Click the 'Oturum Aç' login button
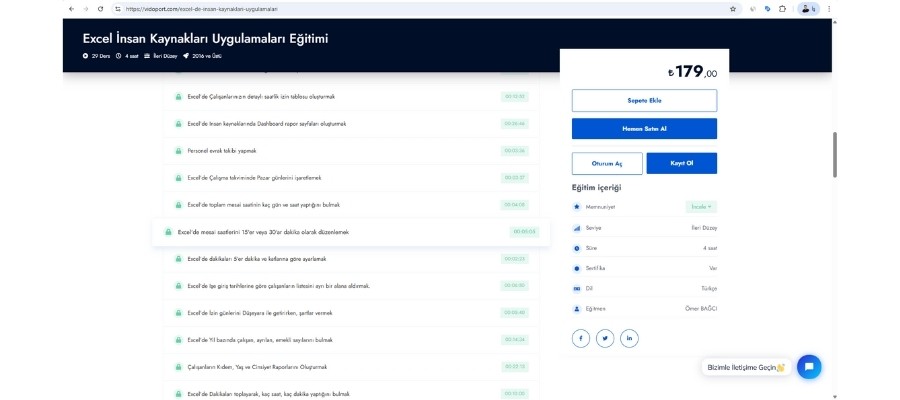 [x=607, y=163]
